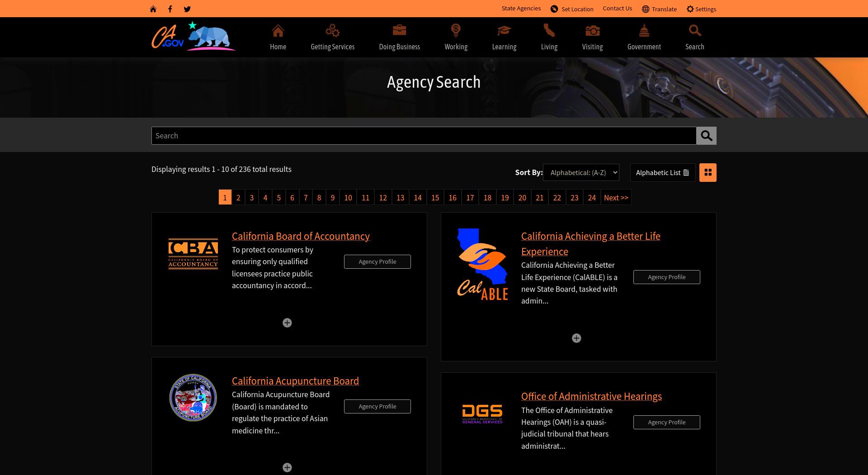Image resolution: width=868 pixels, height=475 pixels.
Task: Go to results page 7
Action: pos(306,197)
